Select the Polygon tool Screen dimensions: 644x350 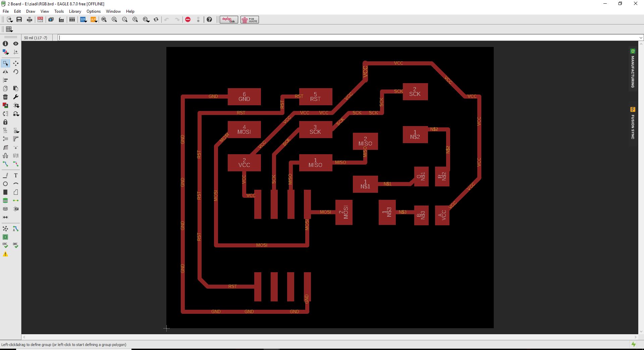coord(16,192)
